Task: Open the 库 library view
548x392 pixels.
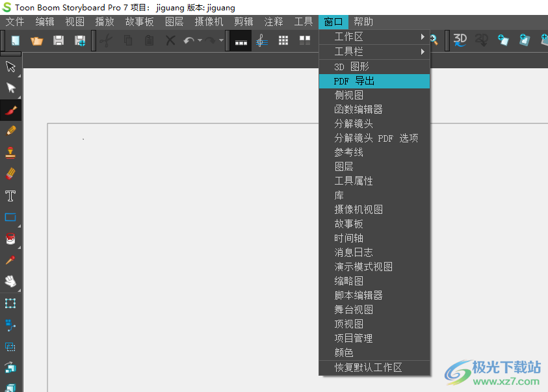Action: pyautogui.click(x=374, y=195)
